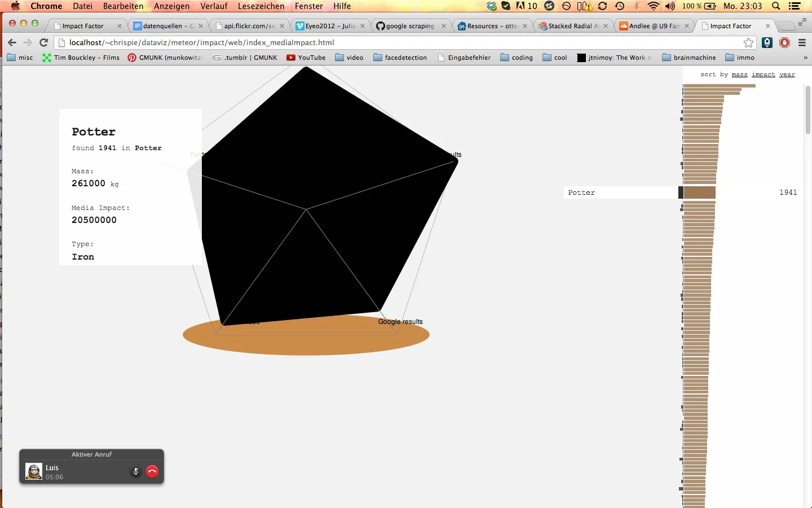Switch to the Stacked Radial tab
812x508 pixels.
[573, 26]
